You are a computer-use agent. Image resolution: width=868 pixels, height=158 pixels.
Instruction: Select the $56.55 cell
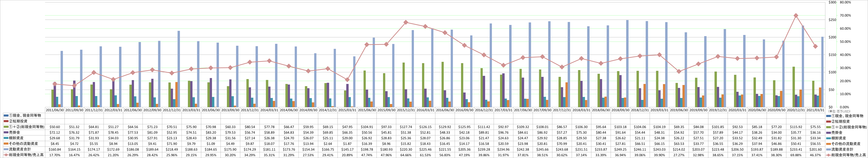click(x=815, y=144)
